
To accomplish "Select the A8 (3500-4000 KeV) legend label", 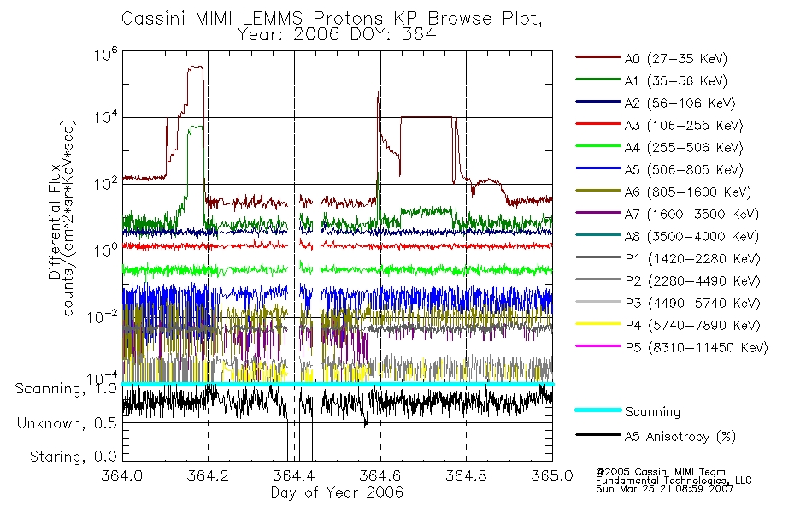I will pos(691,237).
